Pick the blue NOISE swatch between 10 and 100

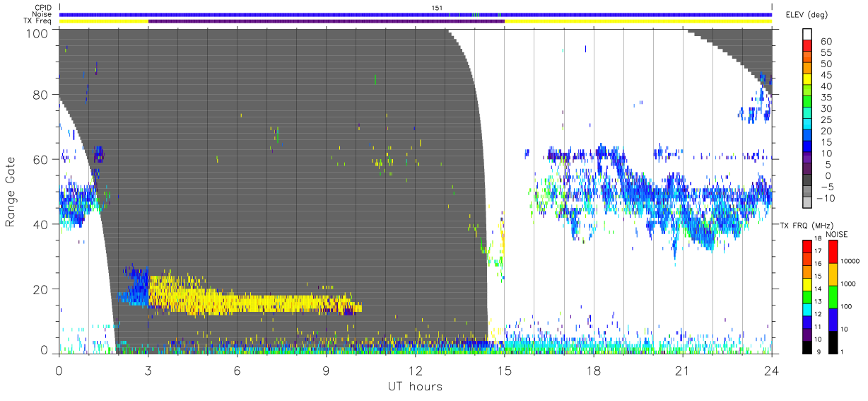point(832,318)
